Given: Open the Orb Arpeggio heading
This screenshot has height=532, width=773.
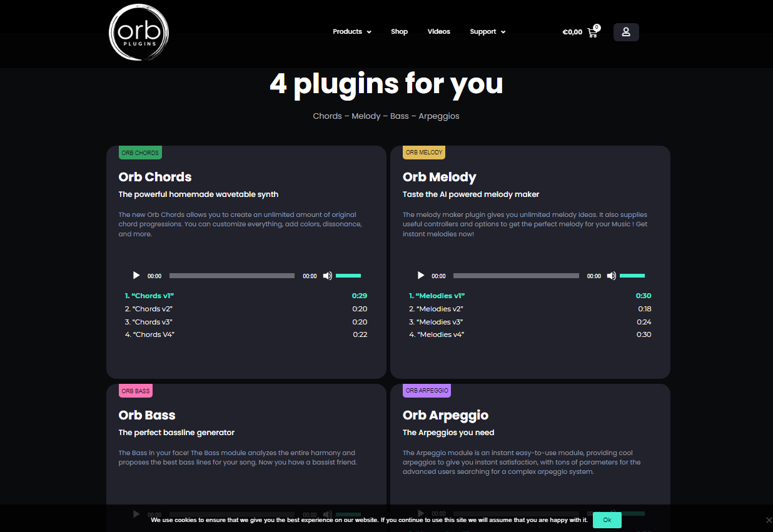Looking at the screenshot, I should coord(446,415).
